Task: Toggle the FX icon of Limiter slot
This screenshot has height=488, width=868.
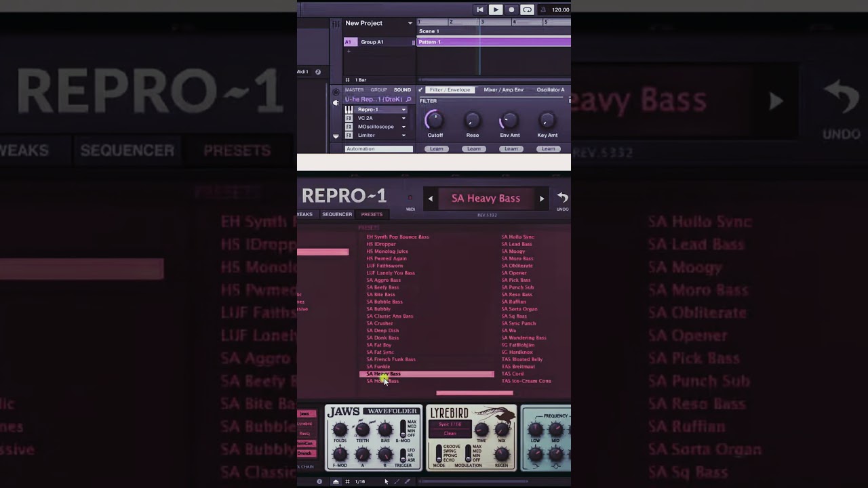Action: tap(349, 135)
